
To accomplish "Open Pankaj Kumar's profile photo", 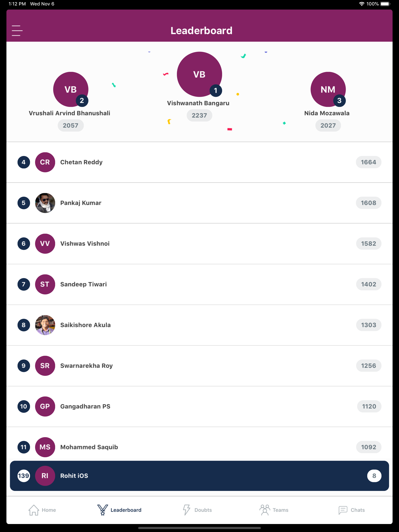I will 45,203.
